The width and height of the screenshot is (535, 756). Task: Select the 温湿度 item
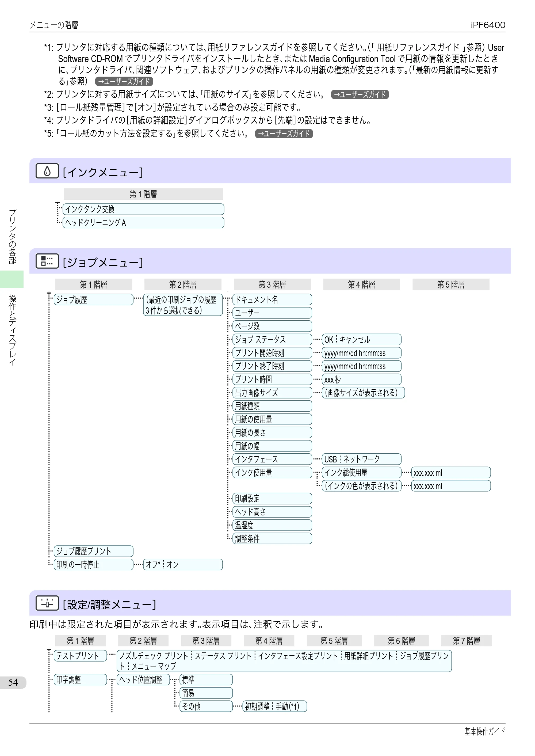272,525
